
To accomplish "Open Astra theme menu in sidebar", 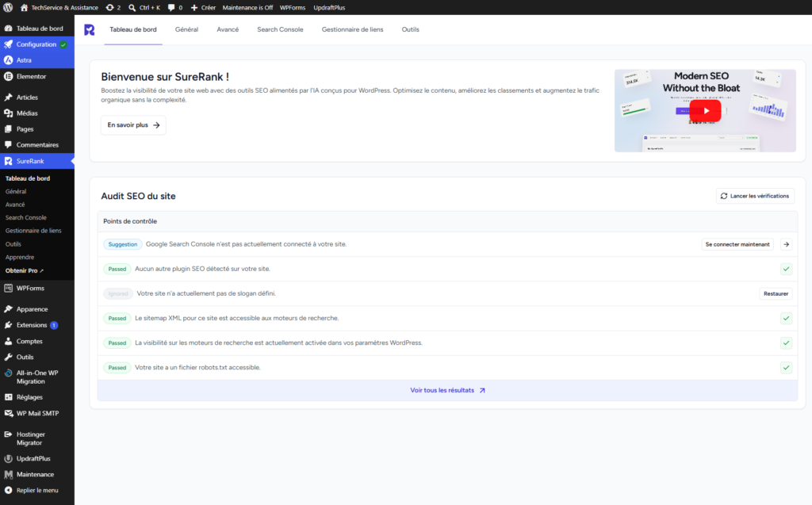I will tap(36, 60).
